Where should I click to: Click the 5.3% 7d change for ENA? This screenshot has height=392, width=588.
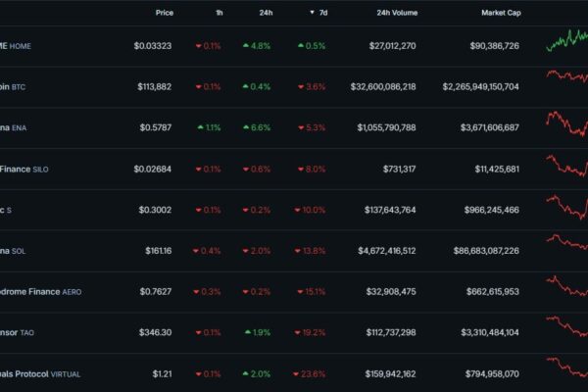312,127
